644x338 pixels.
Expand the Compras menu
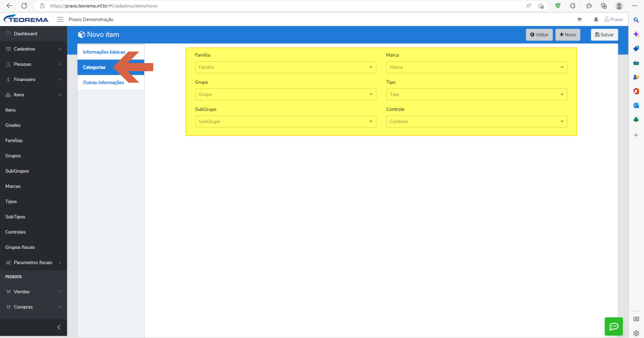pos(33,307)
